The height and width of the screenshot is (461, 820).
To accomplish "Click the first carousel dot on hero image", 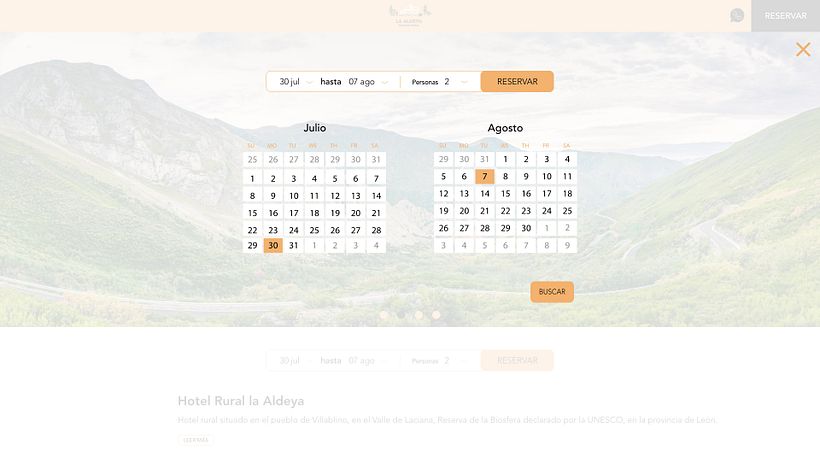I will click(x=384, y=315).
